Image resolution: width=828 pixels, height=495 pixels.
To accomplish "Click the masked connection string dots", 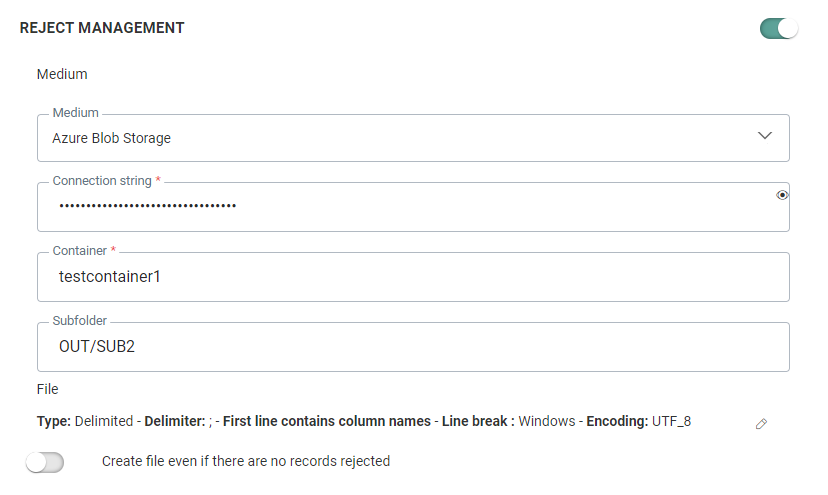I will click(x=147, y=207).
